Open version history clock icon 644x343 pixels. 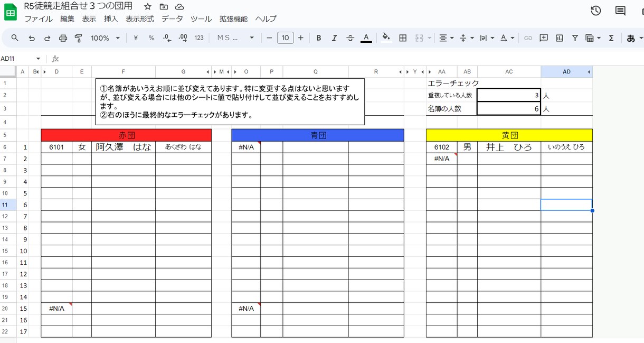596,11
